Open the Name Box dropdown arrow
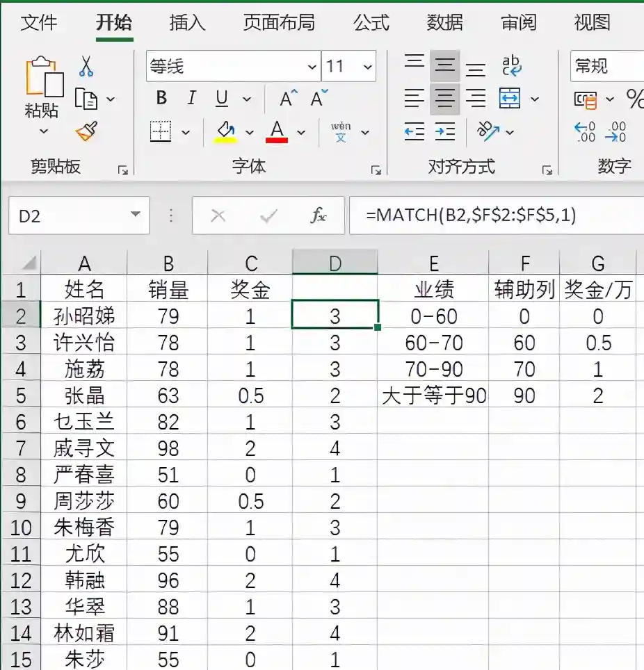Image resolution: width=644 pixels, height=670 pixels. (x=135, y=216)
